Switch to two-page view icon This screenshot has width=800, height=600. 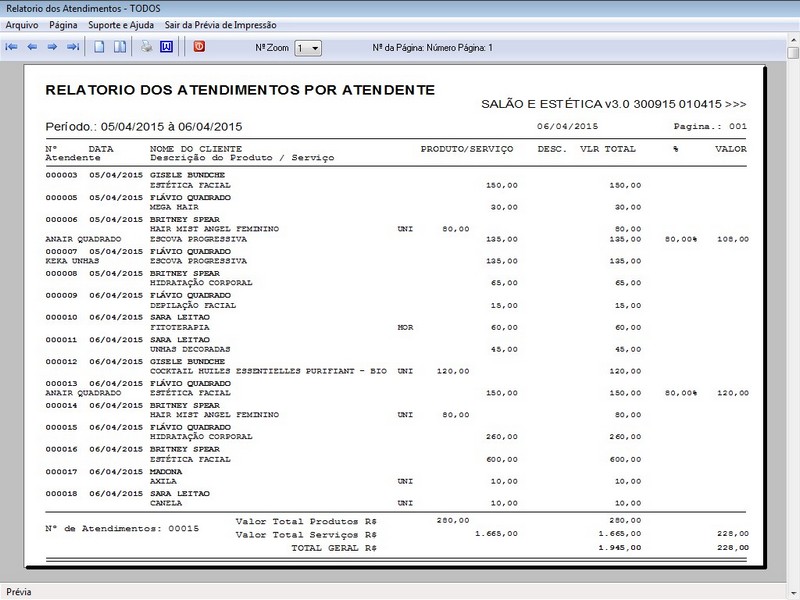[119, 47]
